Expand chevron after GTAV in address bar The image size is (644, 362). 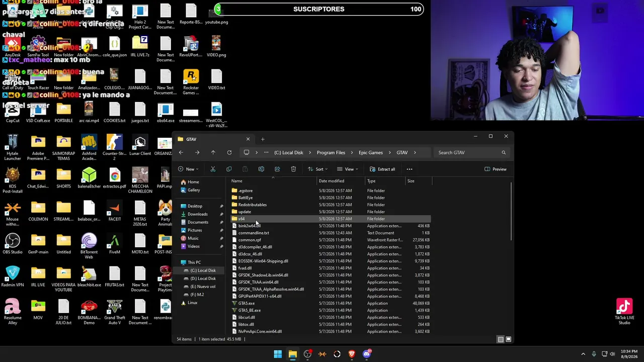[x=415, y=152]
